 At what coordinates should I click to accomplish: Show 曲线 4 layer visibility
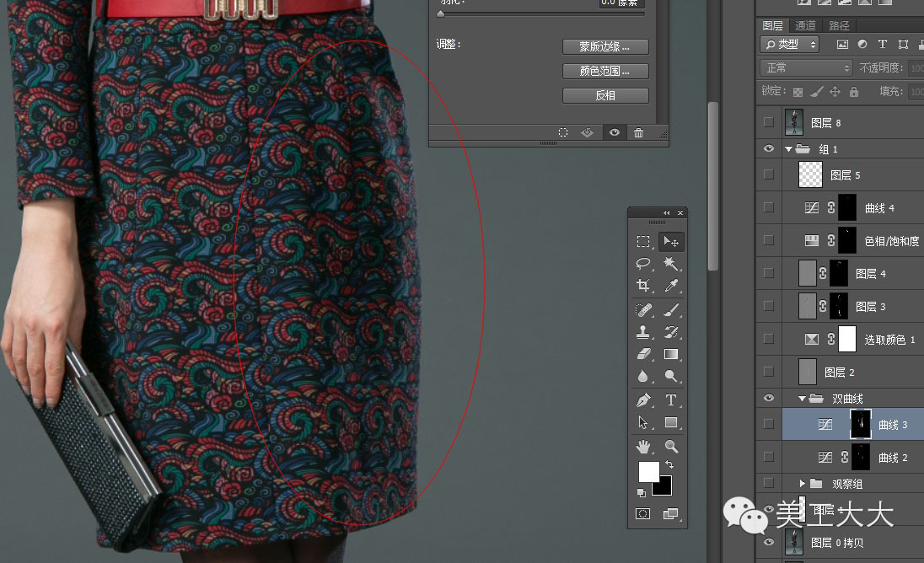(x=768, y=207)
